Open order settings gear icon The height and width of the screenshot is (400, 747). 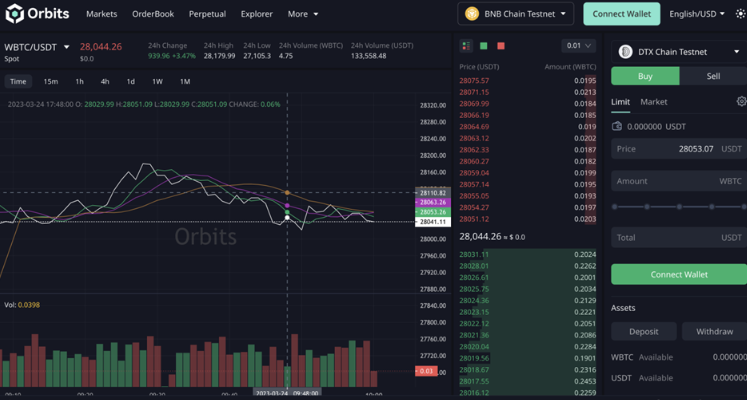click(741, 101)
